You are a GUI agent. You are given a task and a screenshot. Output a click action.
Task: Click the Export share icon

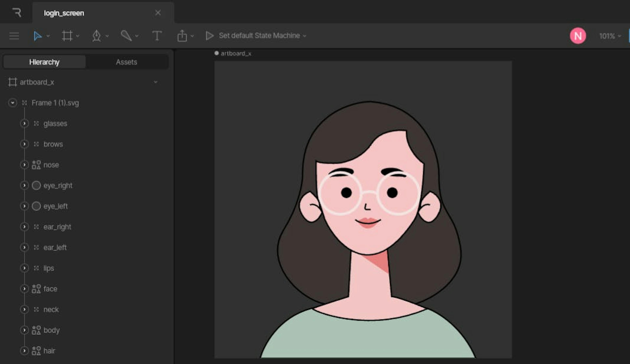click(x=182, y=36)
